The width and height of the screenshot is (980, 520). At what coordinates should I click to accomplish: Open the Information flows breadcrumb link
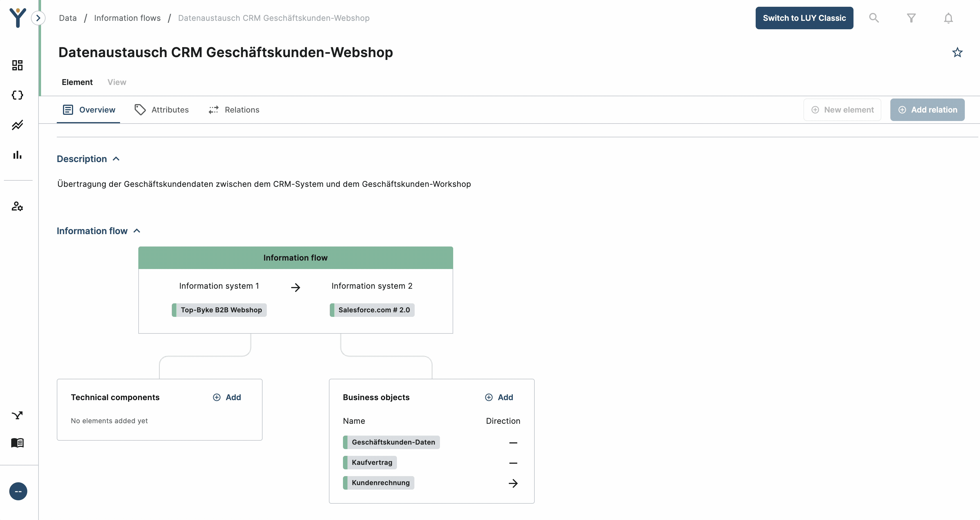pyautogui.click(x=127, y=18)
